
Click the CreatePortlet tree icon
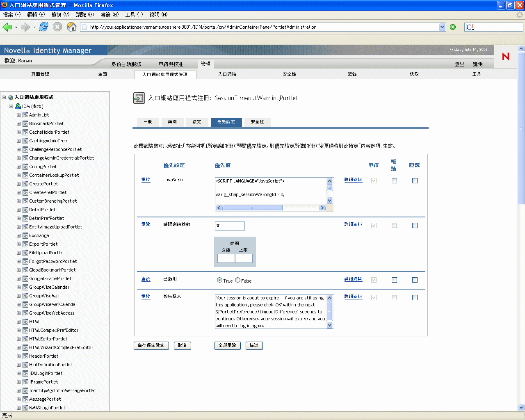click(x=25, y=184)
